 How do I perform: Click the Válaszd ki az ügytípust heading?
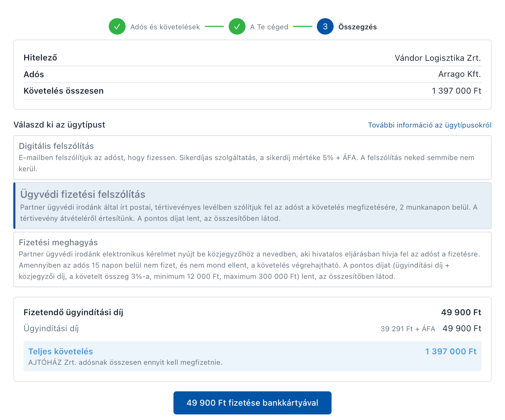pyautogui.click(x=59, y=125)
